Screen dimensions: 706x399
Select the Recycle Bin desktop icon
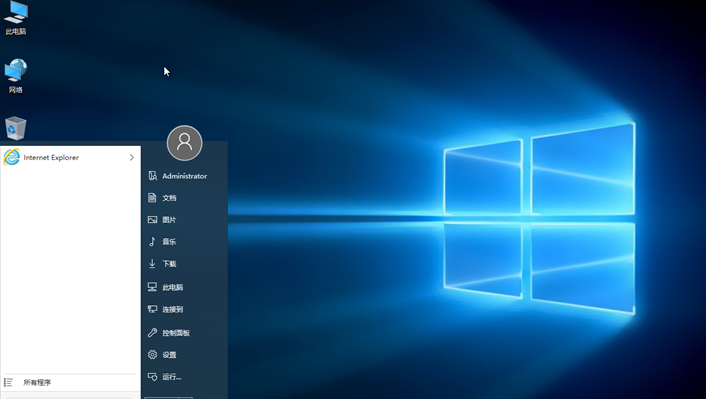point(16,128)
